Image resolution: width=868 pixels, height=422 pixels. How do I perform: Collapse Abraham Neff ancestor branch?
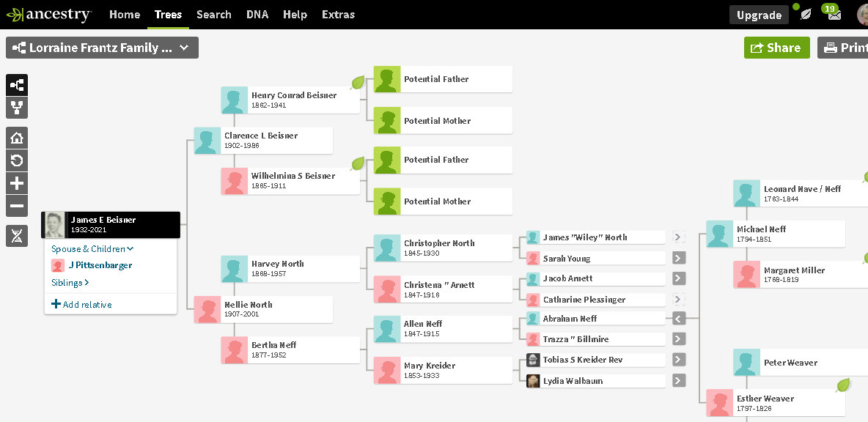coord(678,319)
